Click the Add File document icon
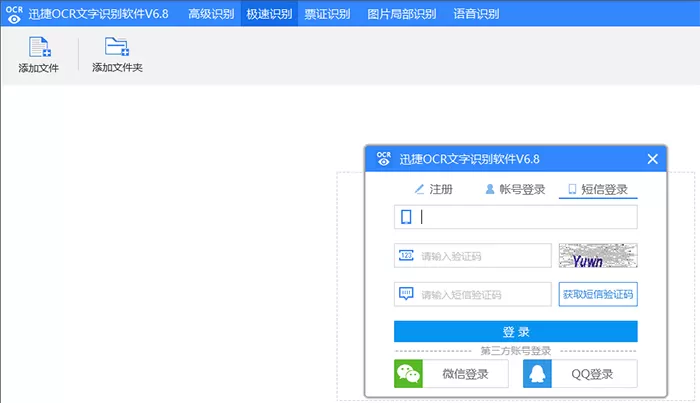This screenshot has width=700, height=403. (x=40, y=47)
